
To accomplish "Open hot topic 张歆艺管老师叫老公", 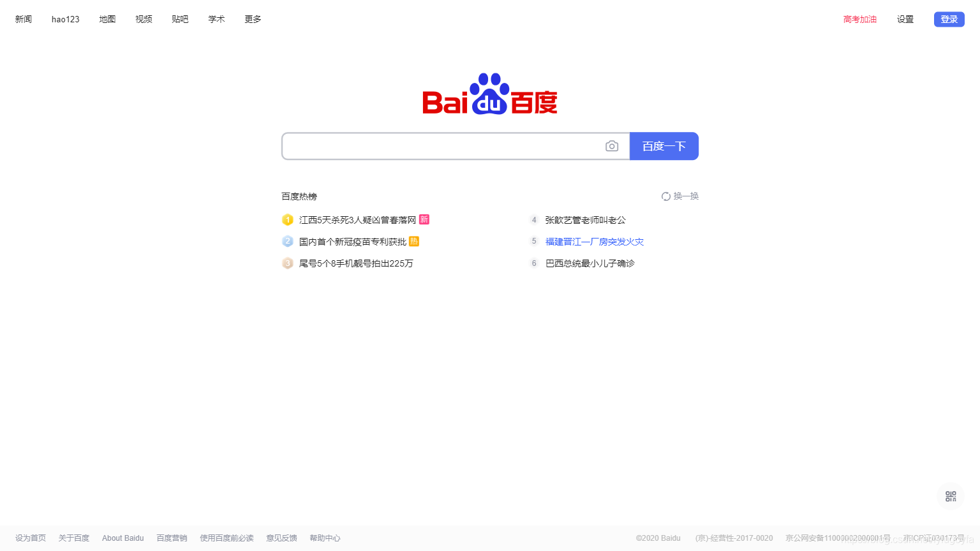I will [586, 220].
